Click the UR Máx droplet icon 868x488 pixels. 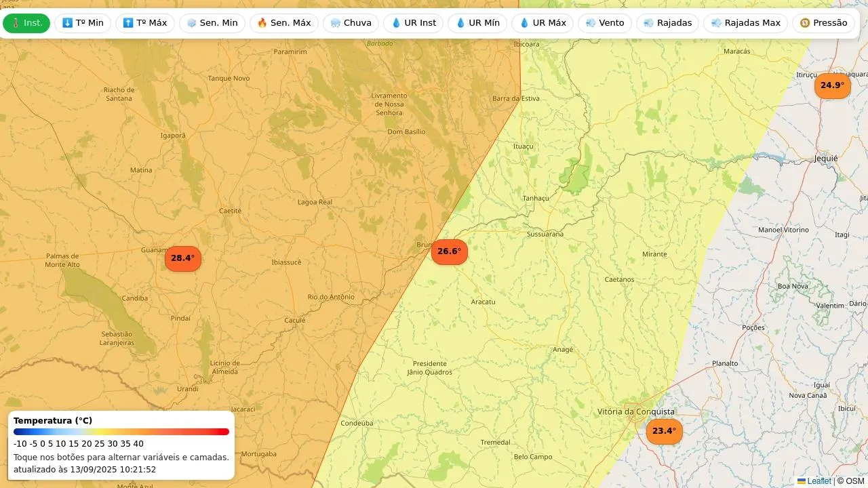[x=524, y=23]
